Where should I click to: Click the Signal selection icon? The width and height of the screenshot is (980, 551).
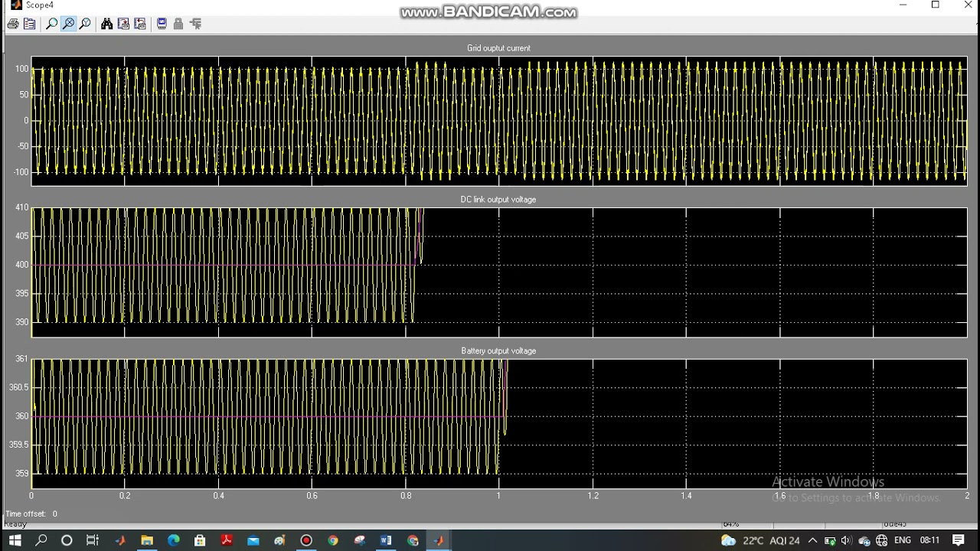195,24
